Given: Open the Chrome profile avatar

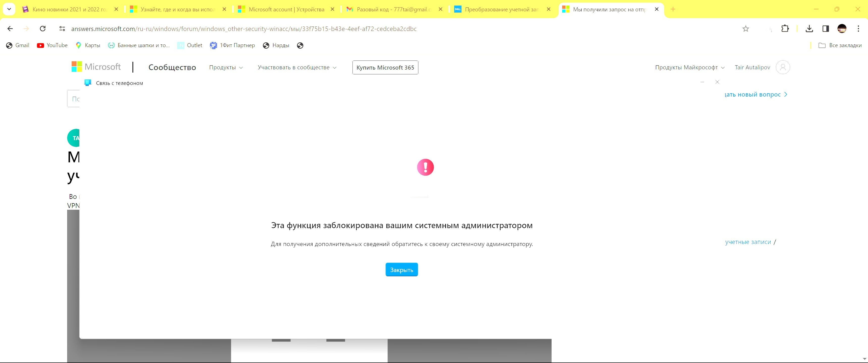Looking at the screenshot, I should [842, 29].
